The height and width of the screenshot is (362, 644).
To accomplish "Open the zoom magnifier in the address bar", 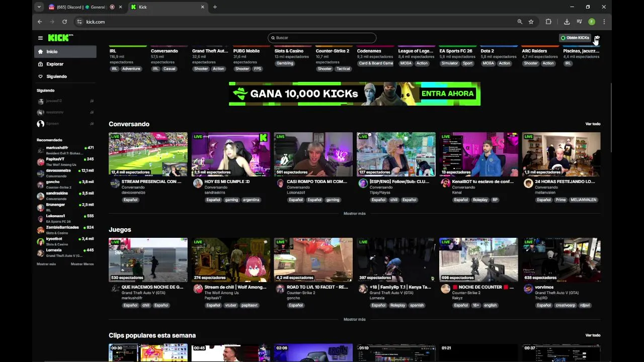I will click(x=520, y=22).
